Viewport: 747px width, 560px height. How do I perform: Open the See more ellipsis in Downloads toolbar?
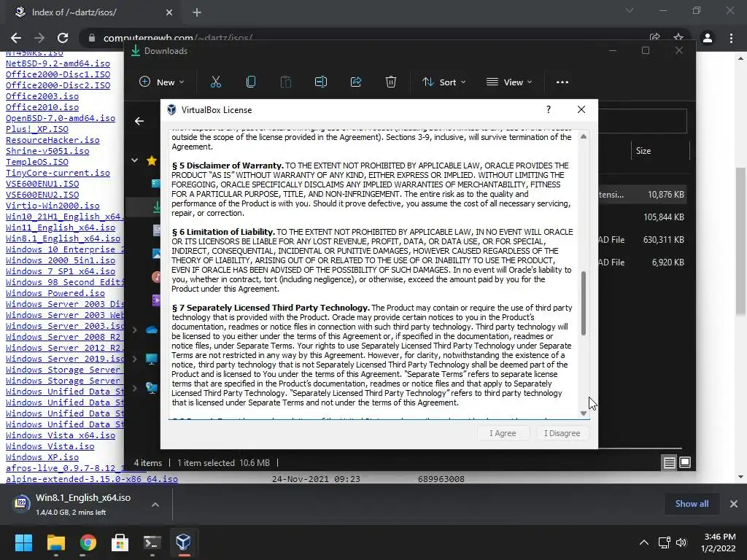[x=562, y=82]
